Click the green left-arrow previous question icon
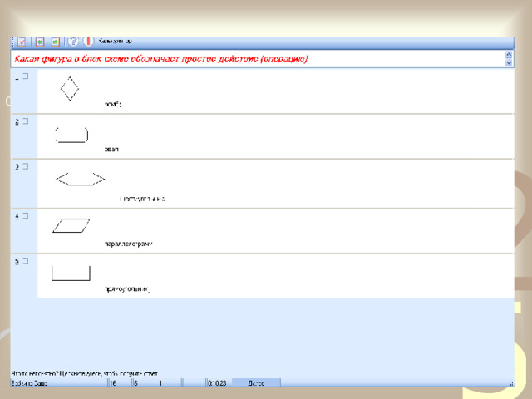The width and height of the screenshot is (532, 399). pos(40,42)
